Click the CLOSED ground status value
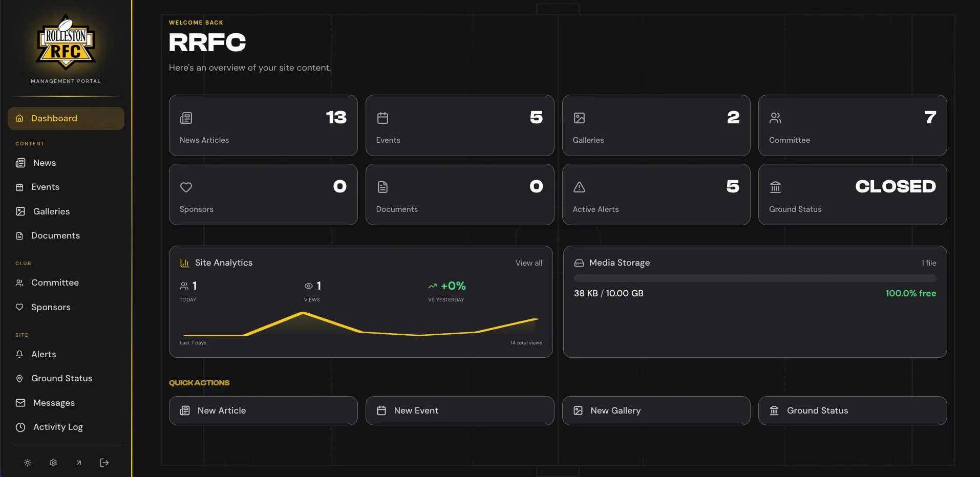The height and width of the screenshot is (477, 980). click(x=896, y=187)
